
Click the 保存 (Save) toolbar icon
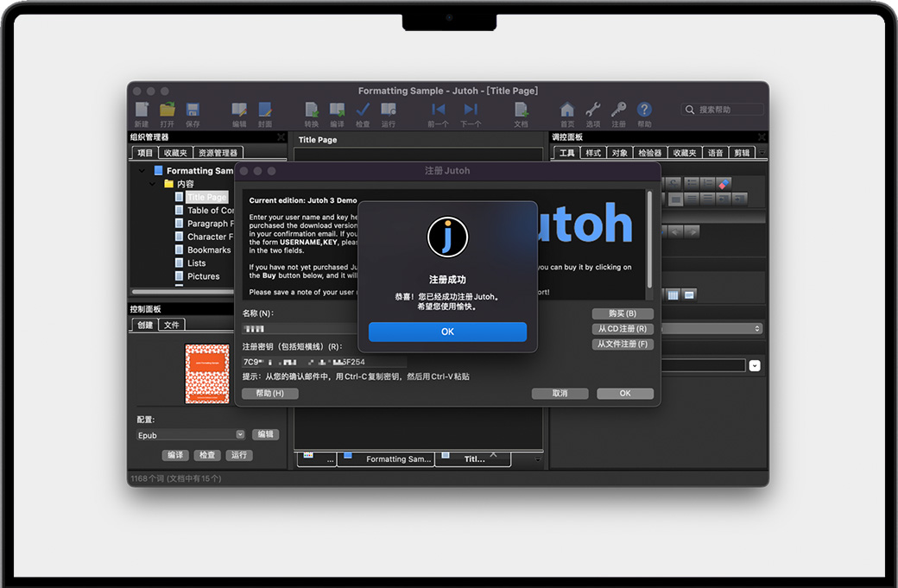192,110
